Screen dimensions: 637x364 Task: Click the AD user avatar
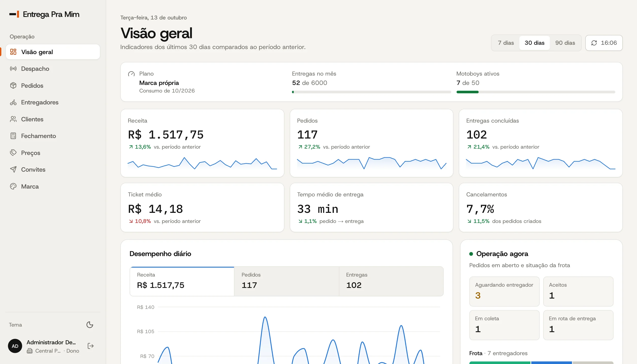pos(15,346)
